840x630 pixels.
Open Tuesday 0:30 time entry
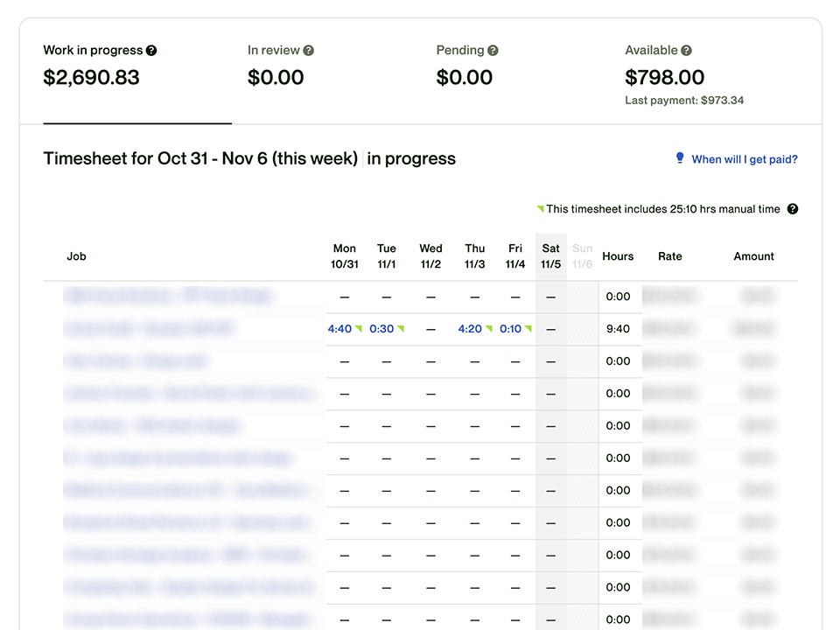pos(381,329)
